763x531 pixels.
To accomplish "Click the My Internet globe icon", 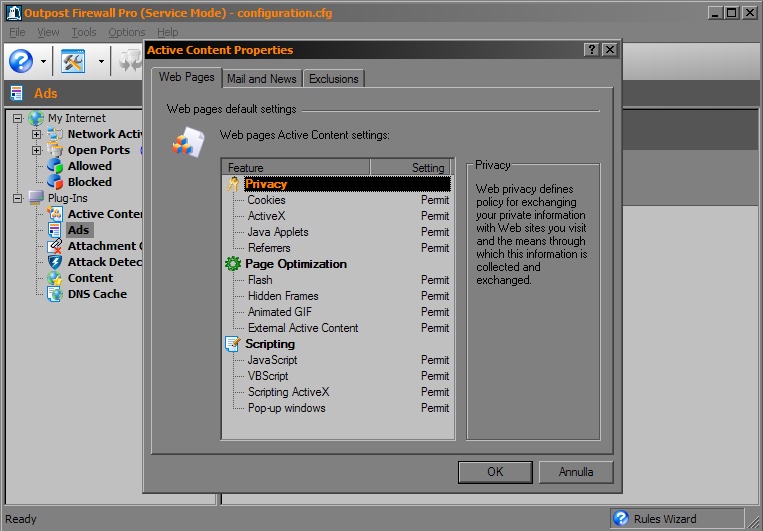I will [36, 118].
